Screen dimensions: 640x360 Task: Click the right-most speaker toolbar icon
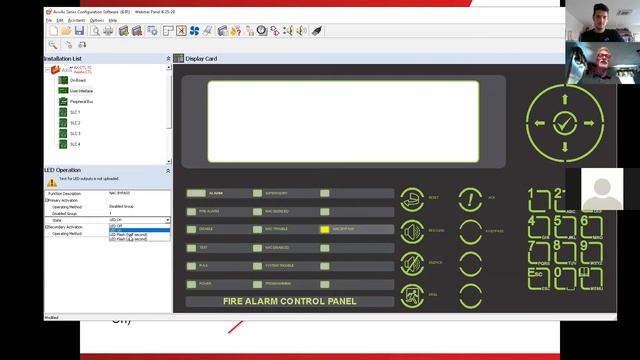tap(301, 31)
